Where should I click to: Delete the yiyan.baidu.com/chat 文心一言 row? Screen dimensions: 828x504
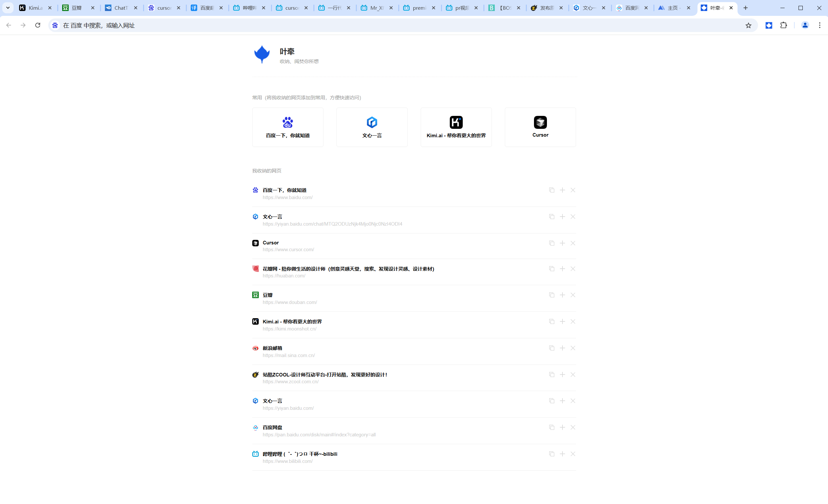pyautogui.click(x=573, y=217)
